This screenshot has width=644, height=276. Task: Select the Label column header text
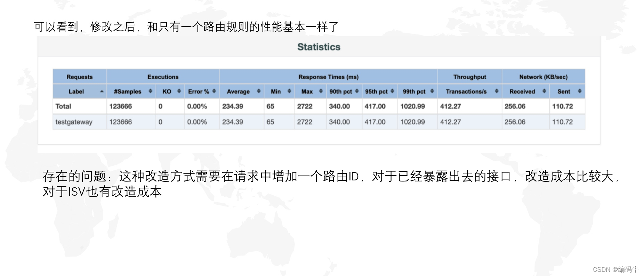pos(76,91)
